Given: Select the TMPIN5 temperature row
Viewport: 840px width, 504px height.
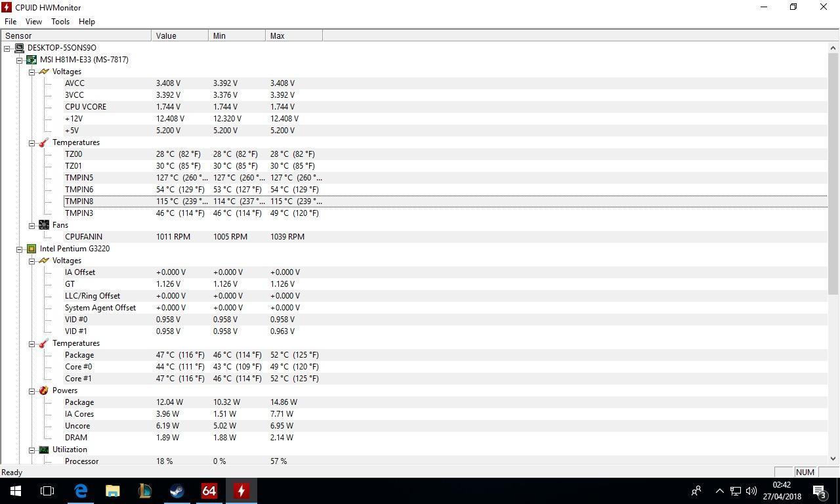Looking at the screenshot, I should click(446, 178).
